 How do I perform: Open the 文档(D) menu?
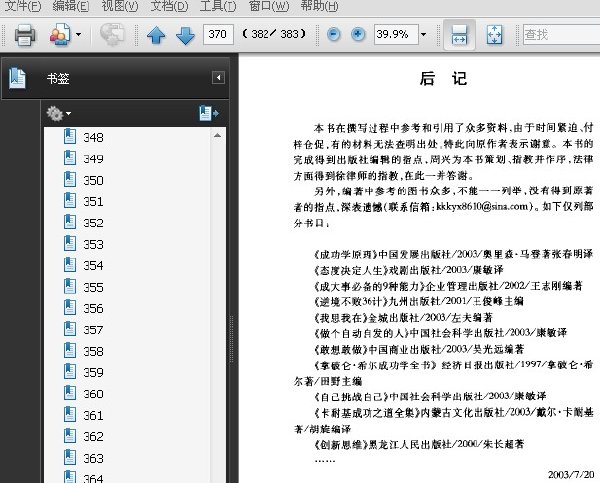pos(169,6)
